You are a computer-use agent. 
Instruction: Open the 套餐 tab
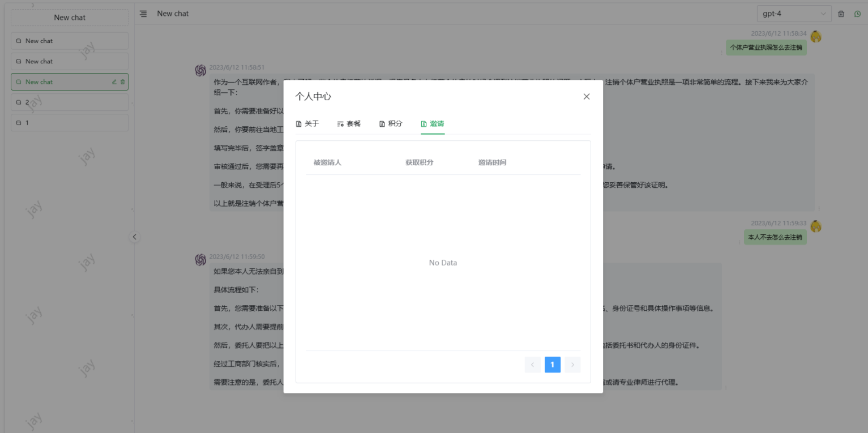tap(349, 123)
